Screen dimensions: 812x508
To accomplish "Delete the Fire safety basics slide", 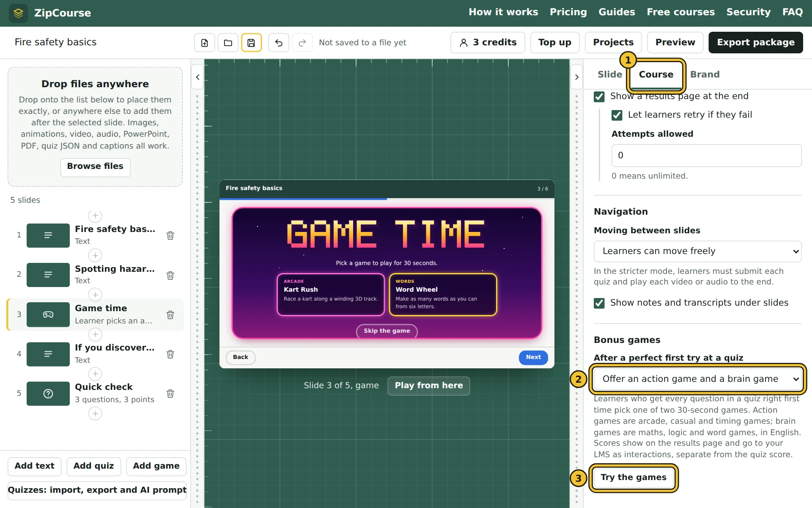I will coord(170,235).
